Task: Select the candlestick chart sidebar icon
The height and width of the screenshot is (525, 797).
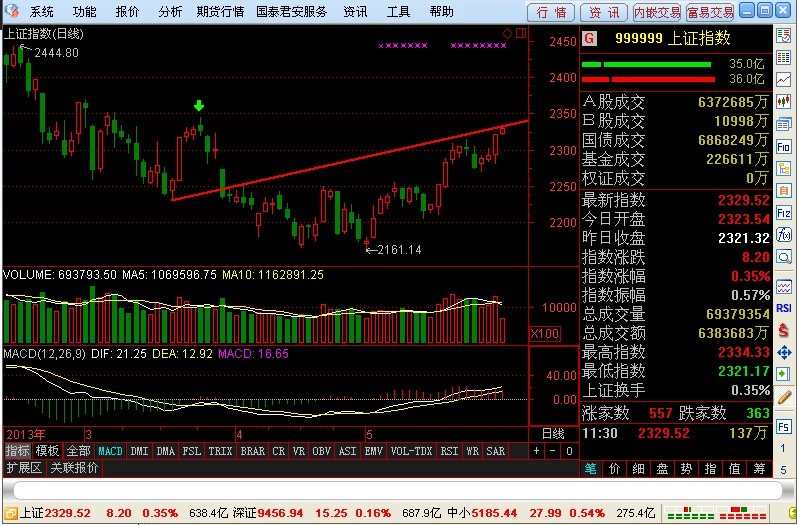Action: 783,102
